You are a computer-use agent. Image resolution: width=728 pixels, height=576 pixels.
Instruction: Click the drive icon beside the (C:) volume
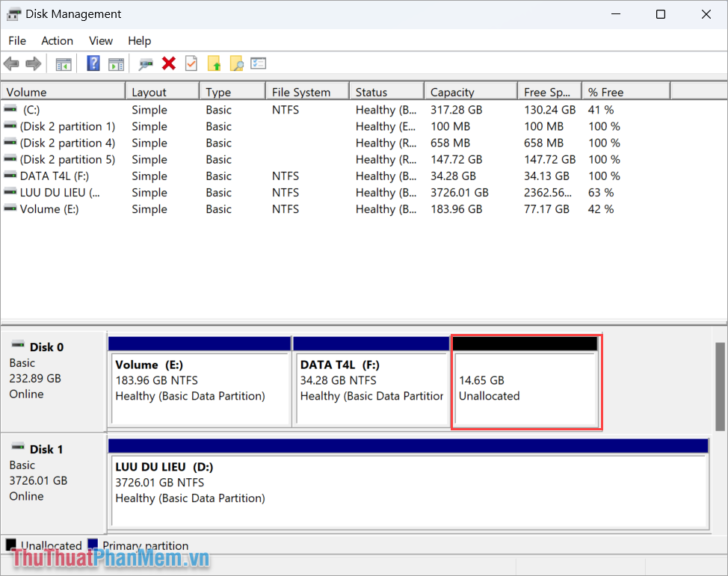(x=10, y=109)
